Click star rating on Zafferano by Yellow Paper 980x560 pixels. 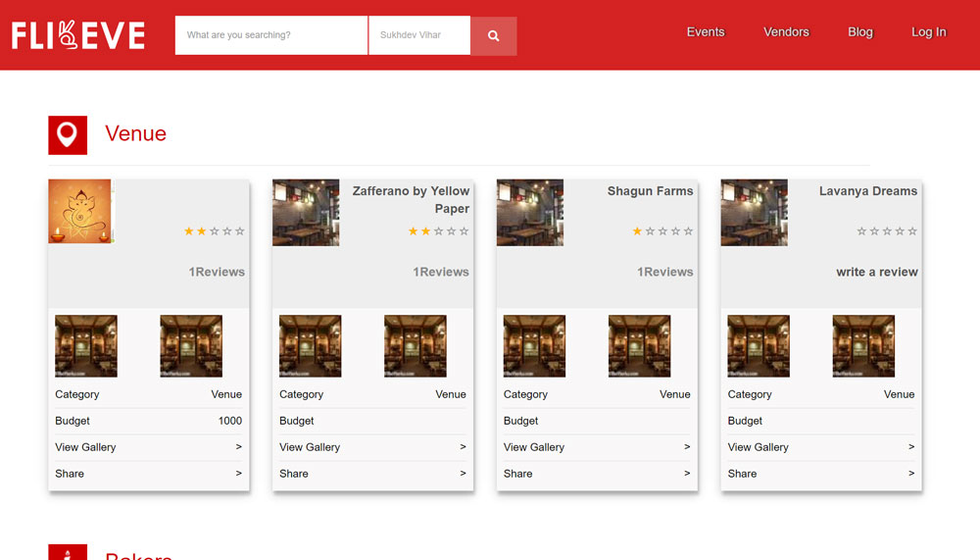pyautogui.click(x=438, y=231)
